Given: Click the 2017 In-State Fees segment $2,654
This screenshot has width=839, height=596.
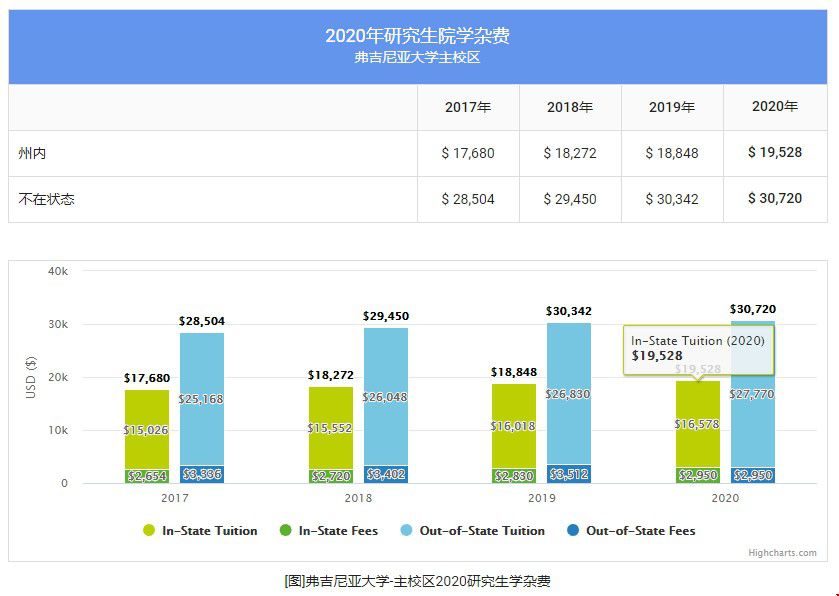Looking at the screenshot, I should (x=147, y=476).
